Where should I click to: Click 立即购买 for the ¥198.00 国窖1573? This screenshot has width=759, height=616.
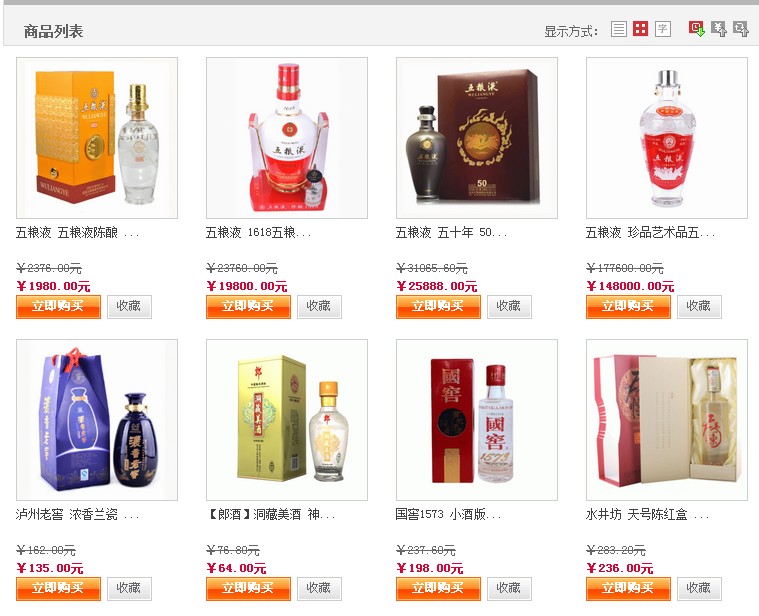438,589
